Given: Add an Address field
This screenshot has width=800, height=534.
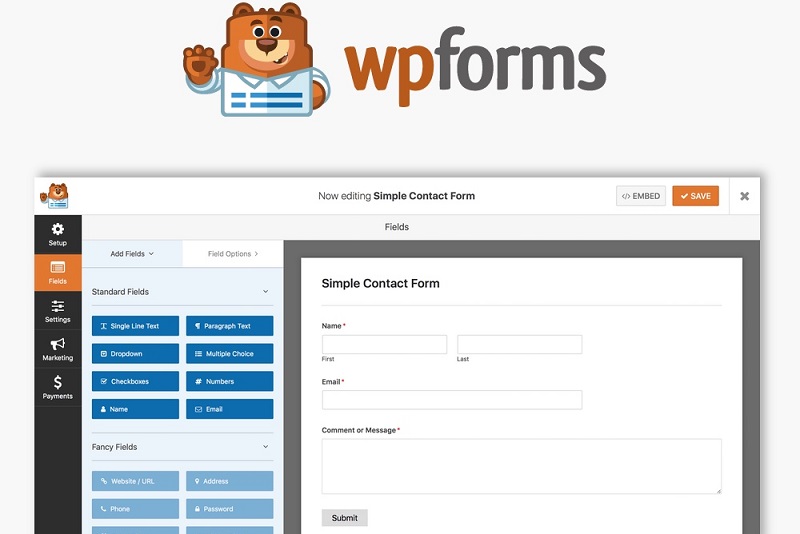Looking at the screenshot, I should (x=230, y=481).
